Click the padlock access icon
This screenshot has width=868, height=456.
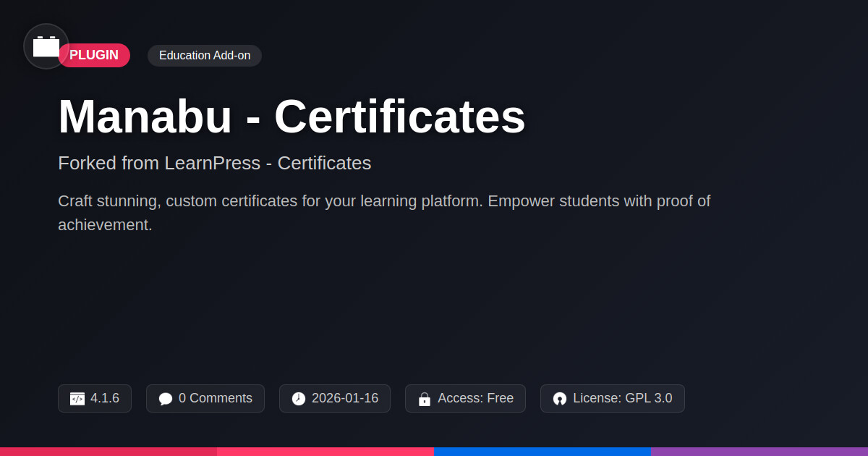click(425, 399)
